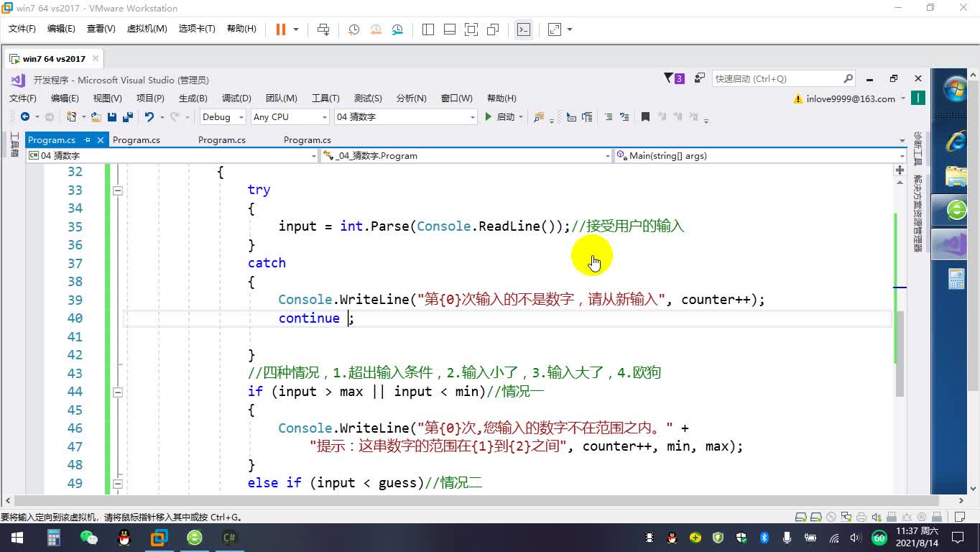The width and height of the screenshot is (980, 552).
Task: Collapse the try block at line 33
Action: pos(117,190)
